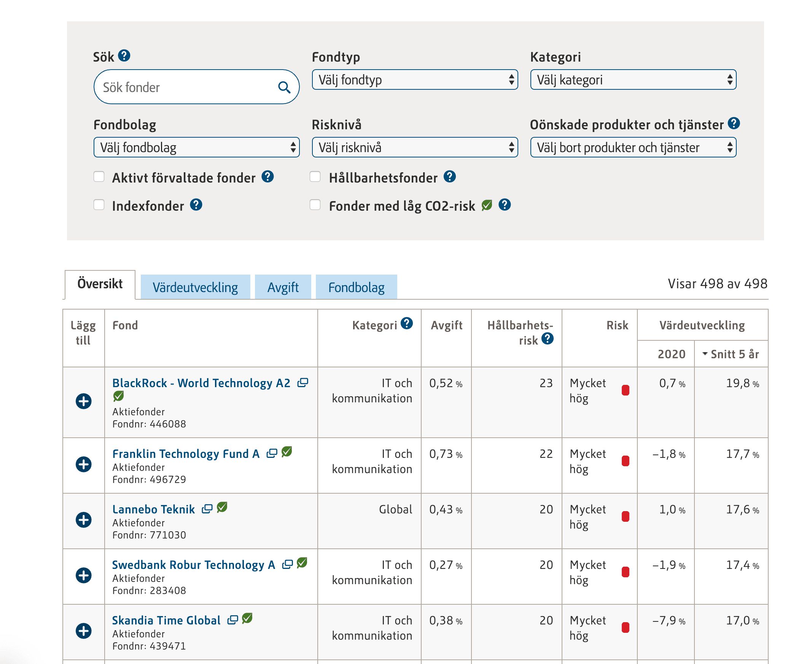Click the 'Visar 498 av 498' count
The image size is (812, 664).
(x=718, y=283)
